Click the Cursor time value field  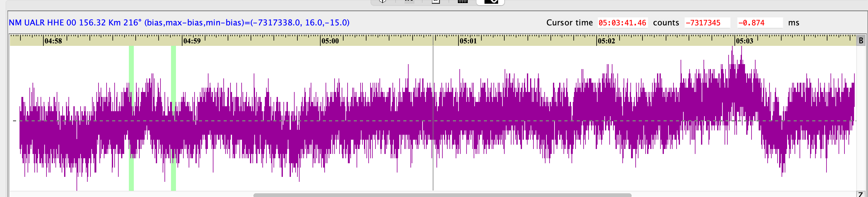622,23
